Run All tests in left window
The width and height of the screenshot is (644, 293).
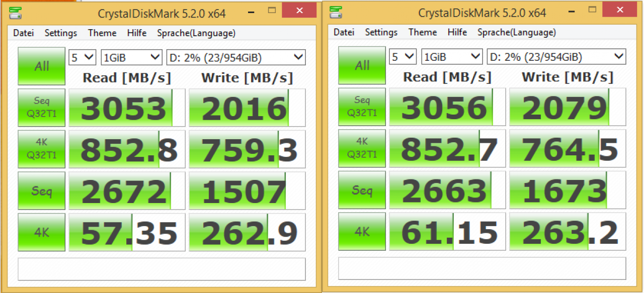pos(42,66)
